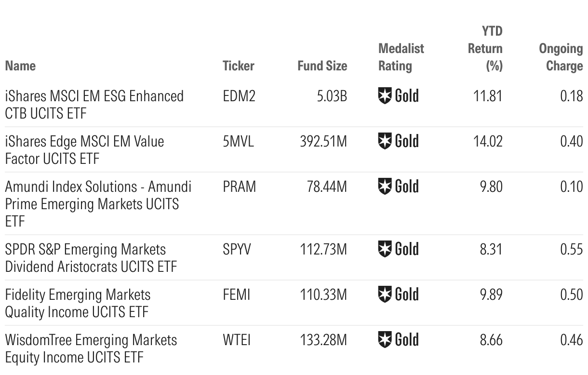Screen dimensions: 588x375
Task: Sort by the Fund Size column header
Action: [322, 66]
